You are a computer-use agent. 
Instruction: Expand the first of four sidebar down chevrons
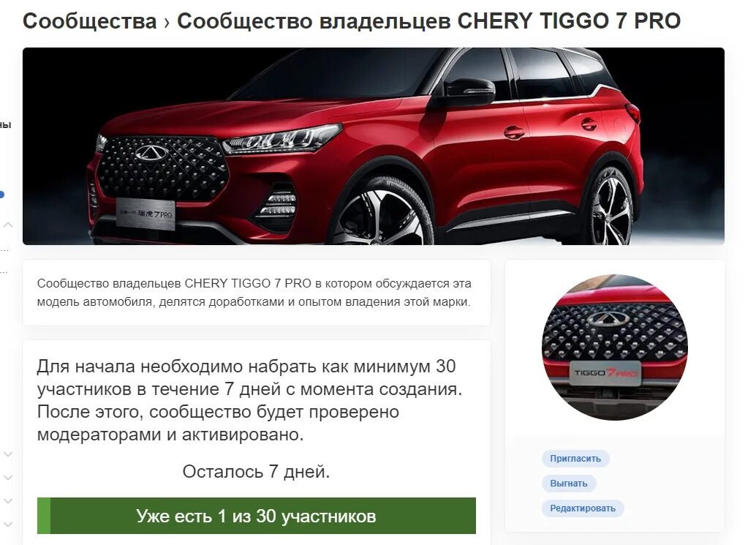coord(8,454)
